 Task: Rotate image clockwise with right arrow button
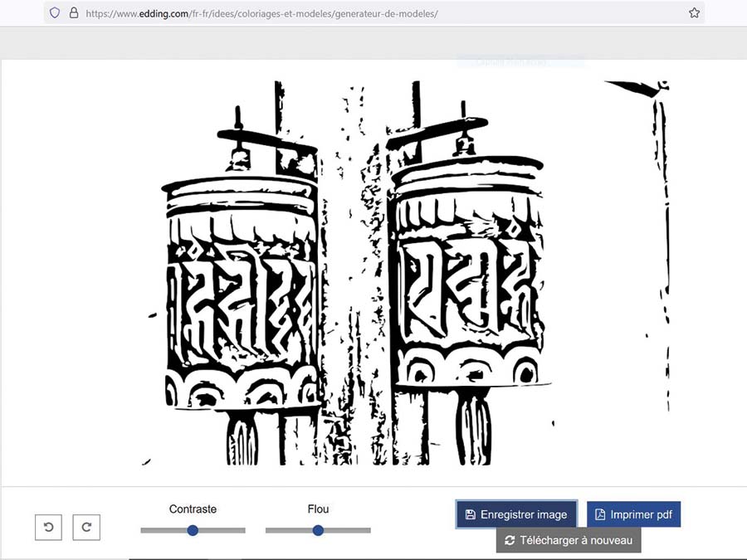[86, 528]
